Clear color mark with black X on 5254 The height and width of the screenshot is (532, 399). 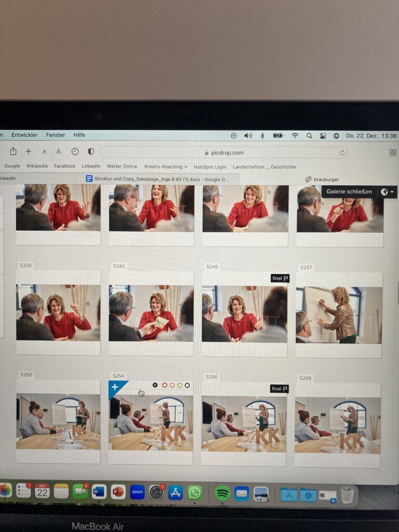click(155, 385)
